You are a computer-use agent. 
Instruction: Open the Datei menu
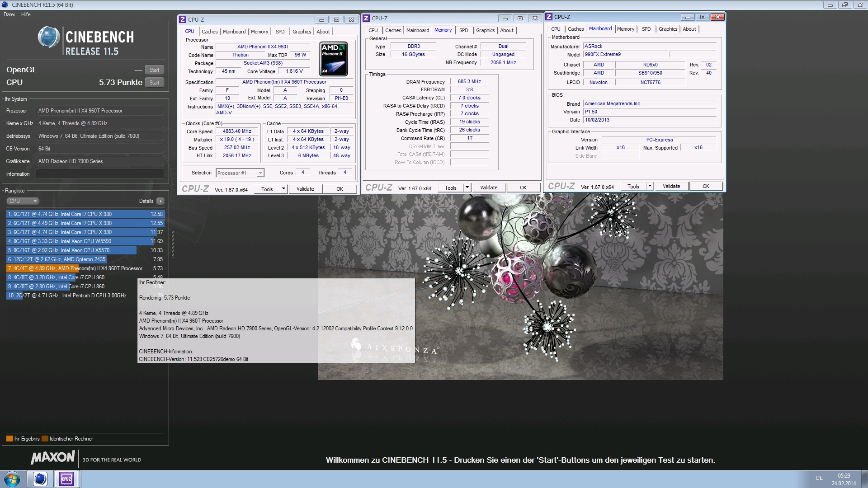click(x=9, y=14)
